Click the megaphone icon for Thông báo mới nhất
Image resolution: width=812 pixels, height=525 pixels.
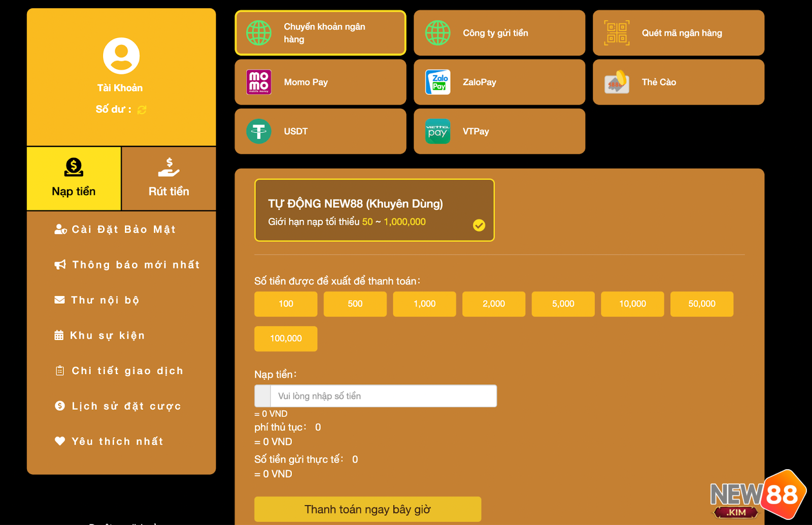click(x=60, y=265)
